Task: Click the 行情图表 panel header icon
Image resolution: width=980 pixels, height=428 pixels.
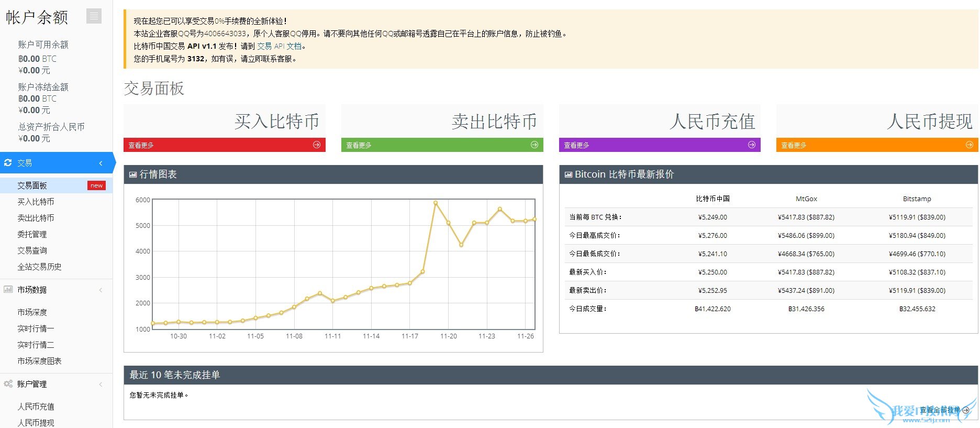Action: pyautogui.click(x=133, y=175)
